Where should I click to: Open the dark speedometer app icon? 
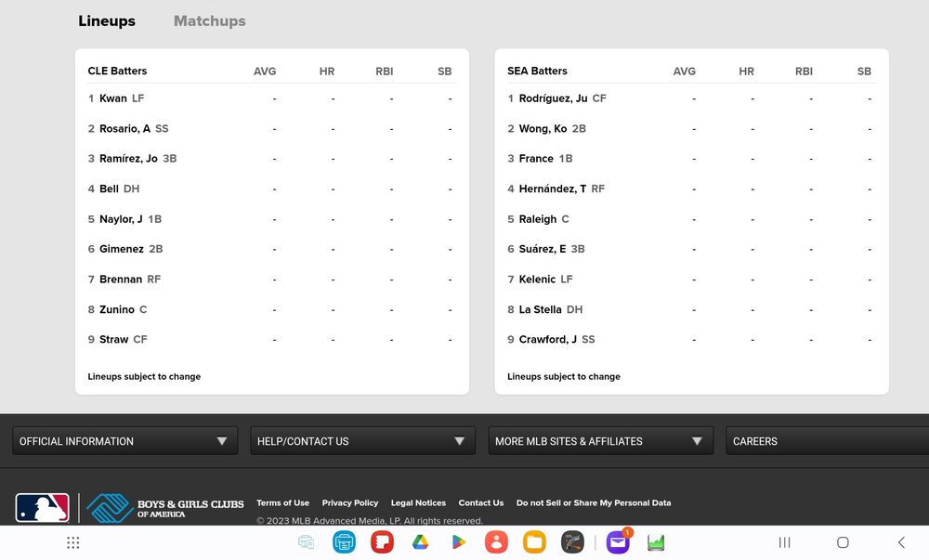572,542
